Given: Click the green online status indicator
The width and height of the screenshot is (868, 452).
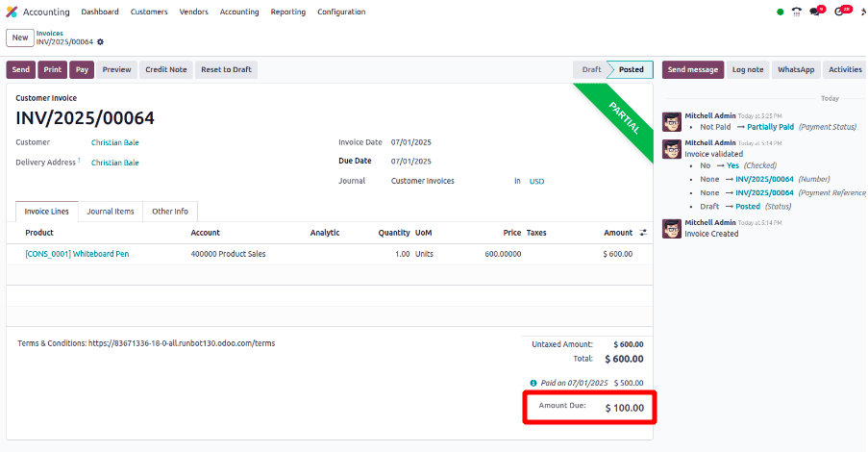Looking at the screenshot, I should click(780, 12).
